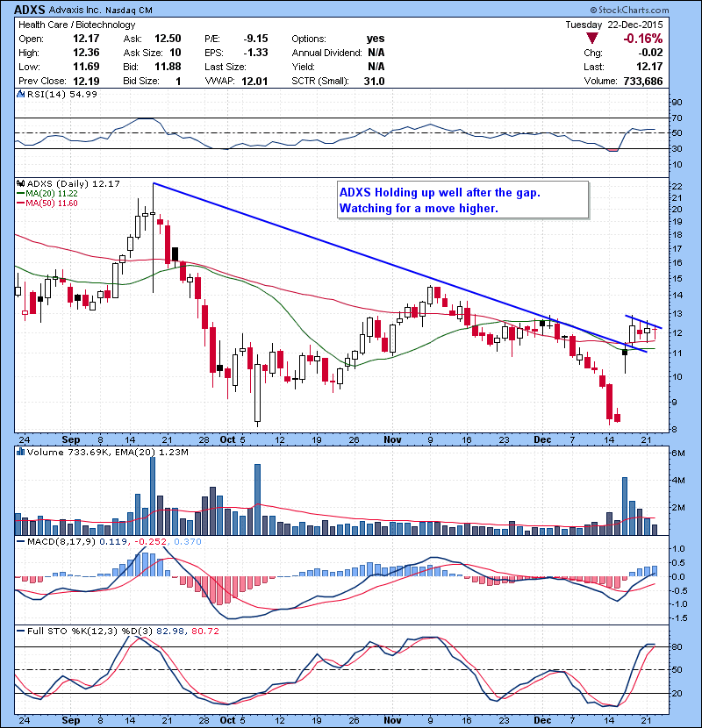Click 'Advaxis Inc. Nasdaq CM' company name
This screenshot has width=702, height=728.
[100, 11]
